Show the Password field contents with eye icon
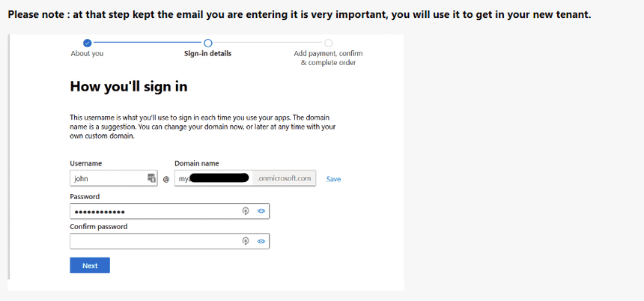Viewport: 644px width, 301px height. (261, 211)
